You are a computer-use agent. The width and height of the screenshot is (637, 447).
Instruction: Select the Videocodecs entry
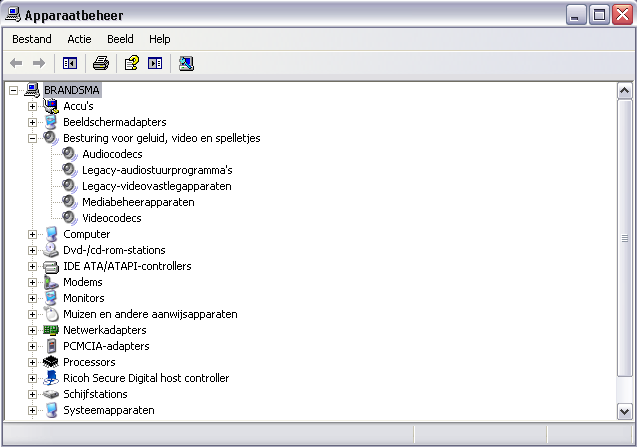click(x=112, y=218)
